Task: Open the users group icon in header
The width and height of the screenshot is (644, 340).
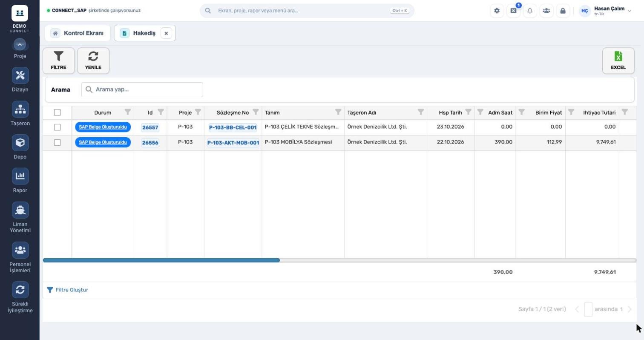Action: pyautogui.click(x=546, y=11)
